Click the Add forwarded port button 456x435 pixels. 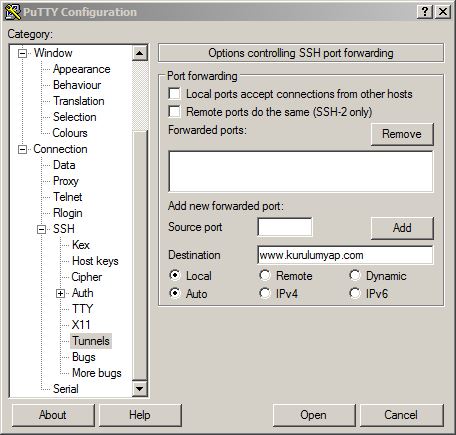[402, 228]
